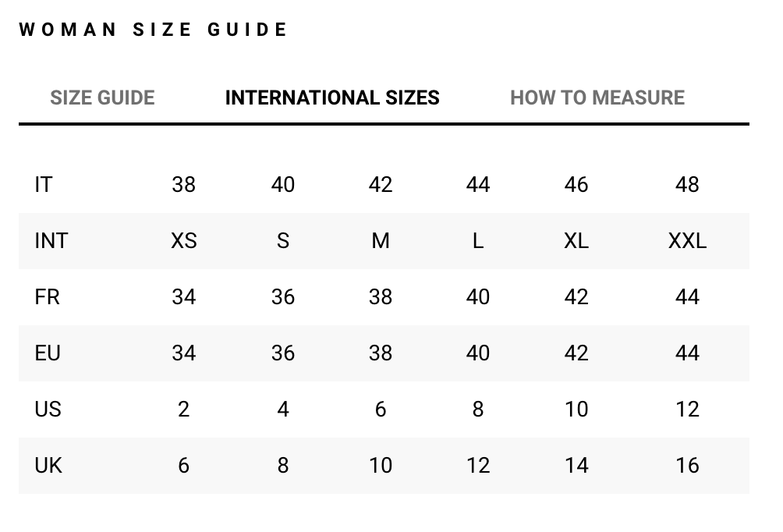Click the FR row label

tap(47, 297)
